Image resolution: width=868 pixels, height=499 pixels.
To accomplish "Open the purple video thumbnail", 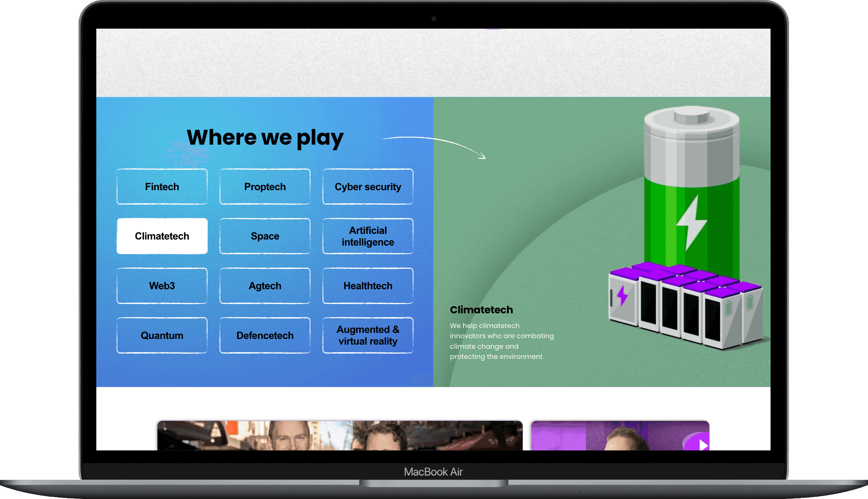I will pyautogui.click(x=620, y=436).
